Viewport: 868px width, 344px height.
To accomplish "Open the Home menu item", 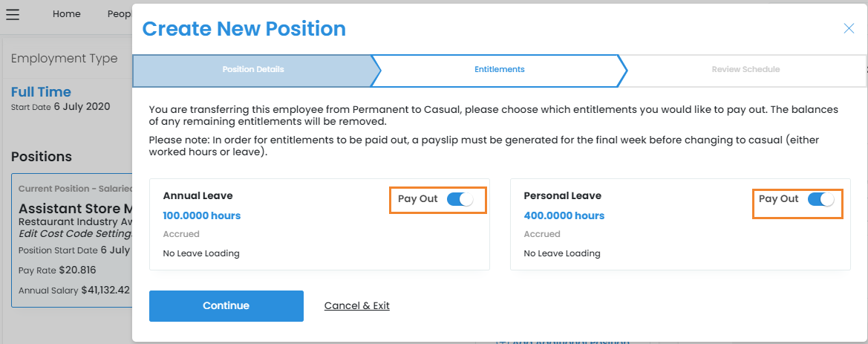I will (67, 14).
